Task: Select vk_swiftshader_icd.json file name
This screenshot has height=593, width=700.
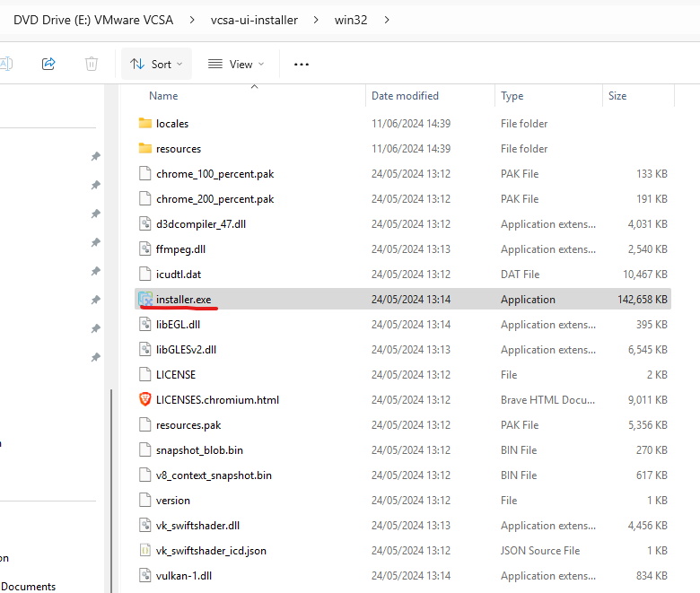Action: click(x=211, y=551)
